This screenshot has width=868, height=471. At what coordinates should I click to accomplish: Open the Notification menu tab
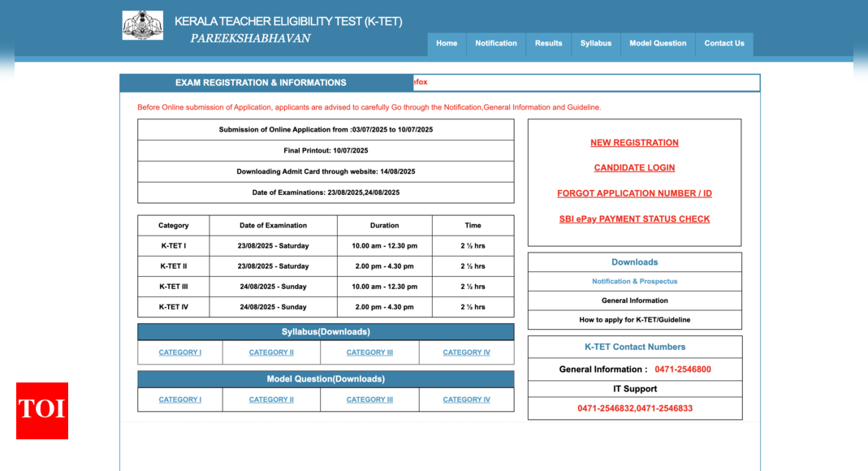click(x=496, y=44)
